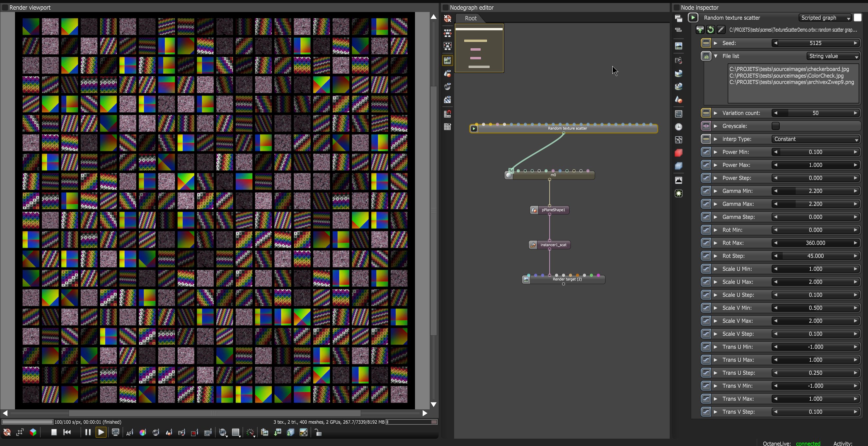Image resolution: width=868 pixels, height=446 pixels.
Task: Click the copy-to-clipboard icon in render toolbar
Action: click(x=265, y=433)
